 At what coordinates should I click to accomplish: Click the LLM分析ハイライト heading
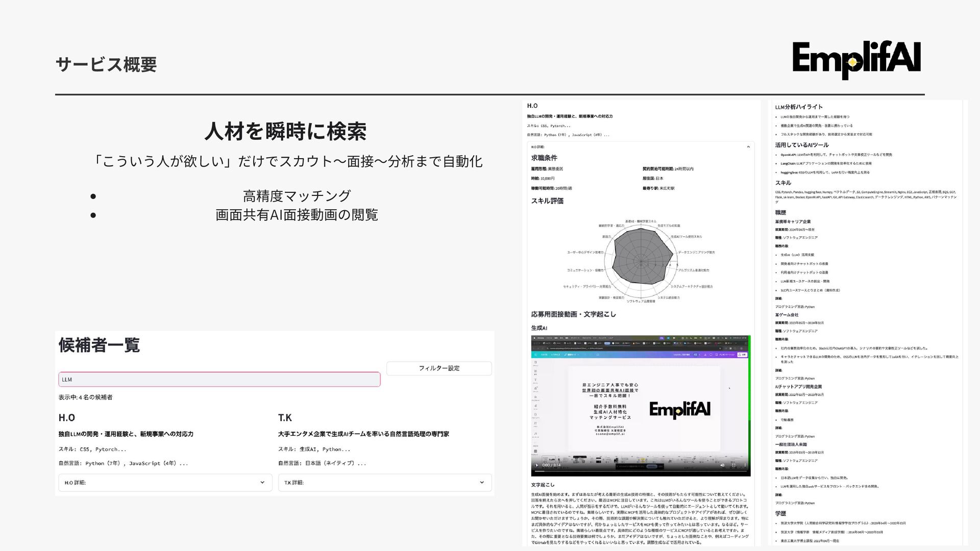click(x=798, y=107)
